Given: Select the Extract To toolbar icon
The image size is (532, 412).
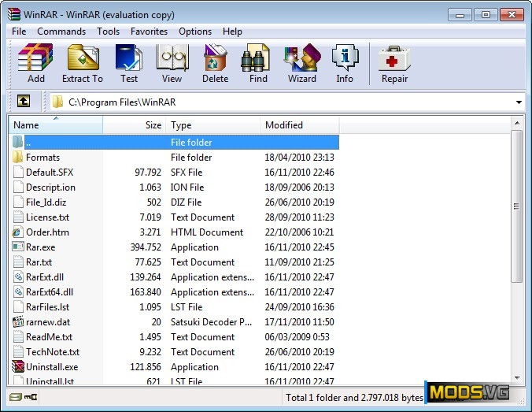Looking at the screenshot, I should pos(83,63).
